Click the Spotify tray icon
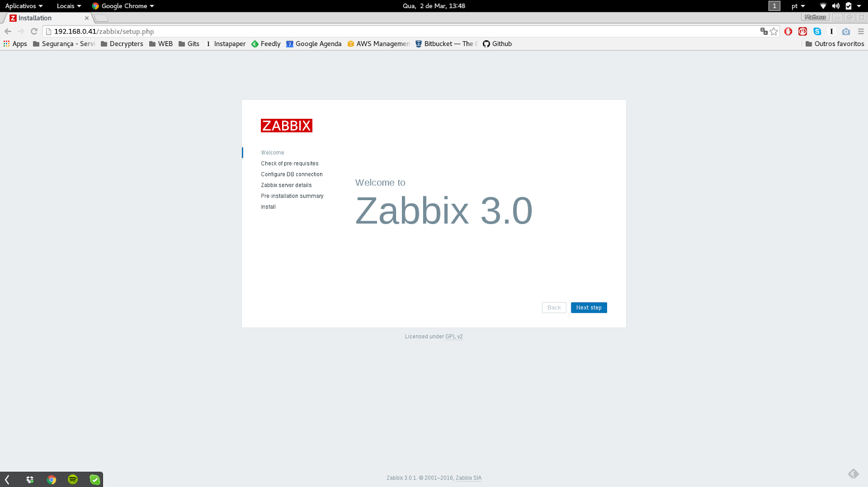This screenshot has height=487, width=868. tap(73, 479)
